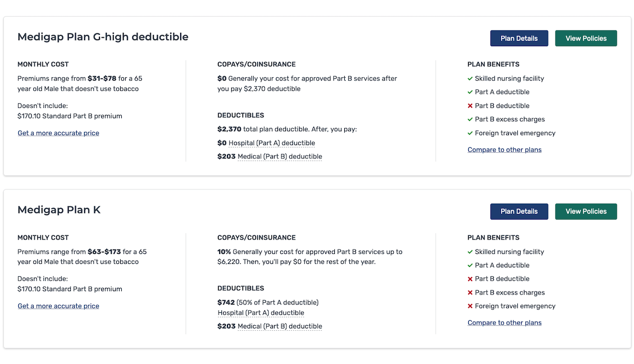This screenshot has width=634, height=364.
Task: Click the green check next to Part A deductible under Plan K
Action: pos(470,265)
